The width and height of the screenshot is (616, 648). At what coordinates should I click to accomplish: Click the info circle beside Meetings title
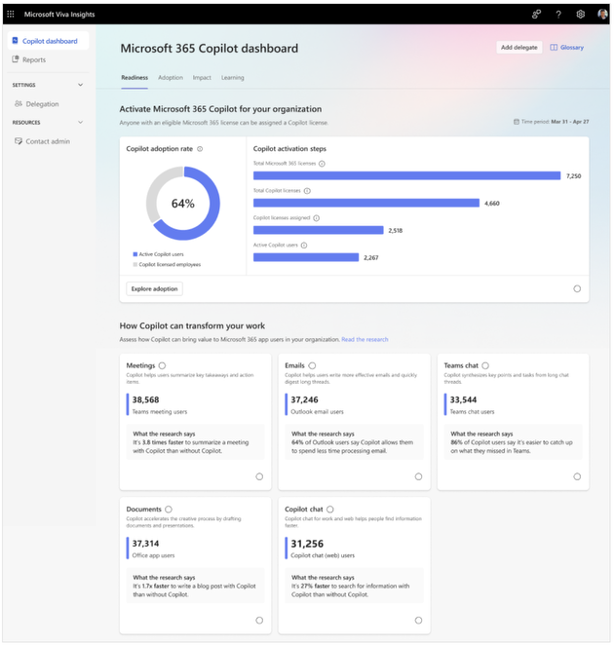[x=162, y=366]
